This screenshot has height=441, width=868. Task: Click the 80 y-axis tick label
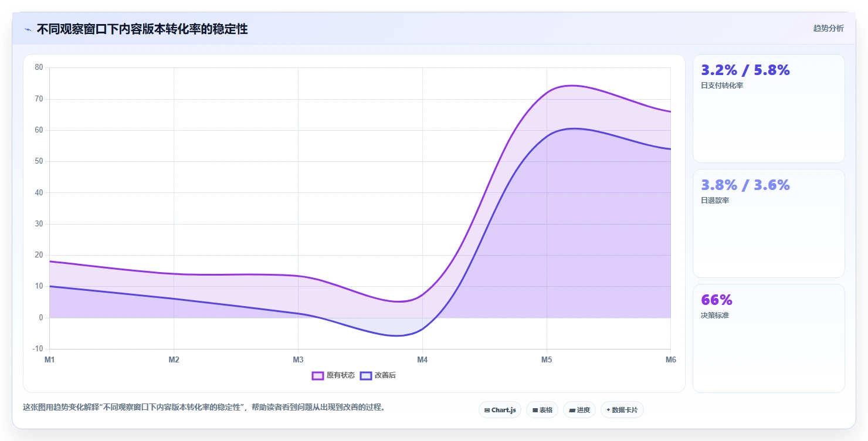[39, 67]
